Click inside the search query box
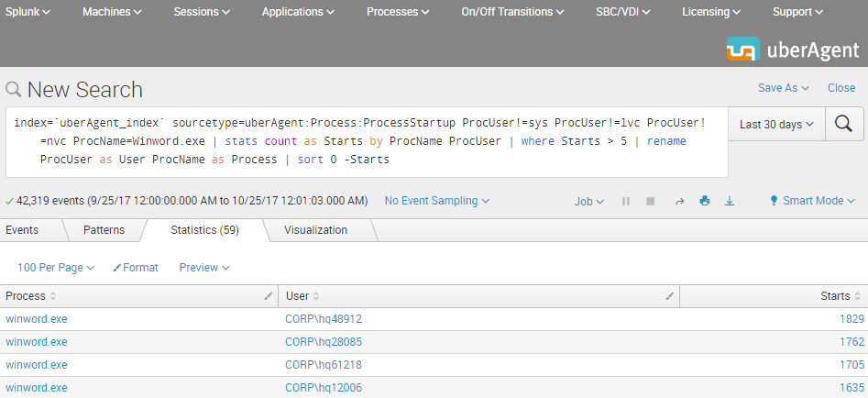The width and height of the screenshot is (868, 398). 367,140
